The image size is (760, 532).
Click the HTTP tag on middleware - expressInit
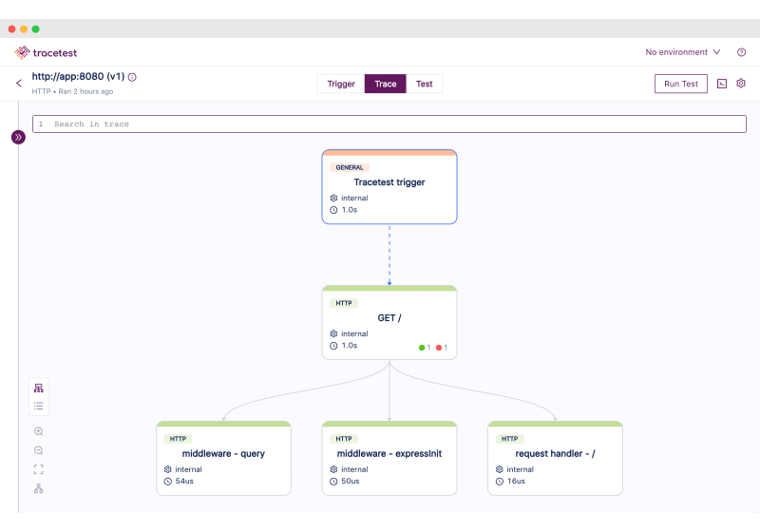click(344, 439)
